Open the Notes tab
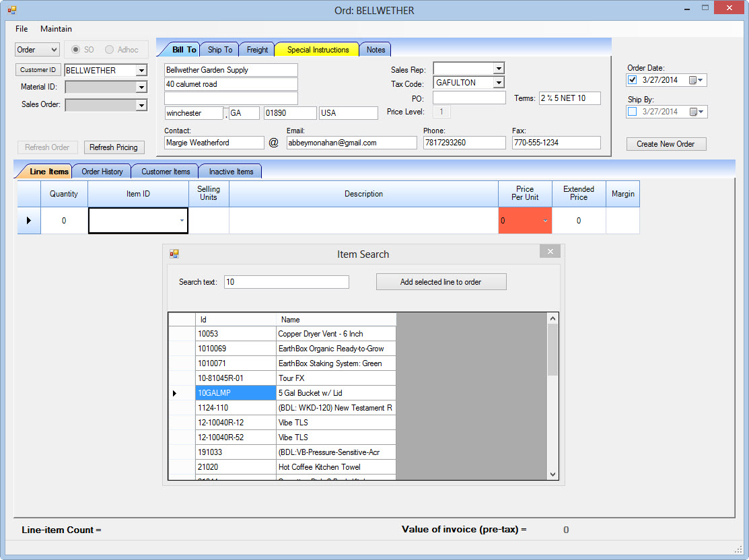Viewport: 749px width, 560px height. (x=376, y=50)
